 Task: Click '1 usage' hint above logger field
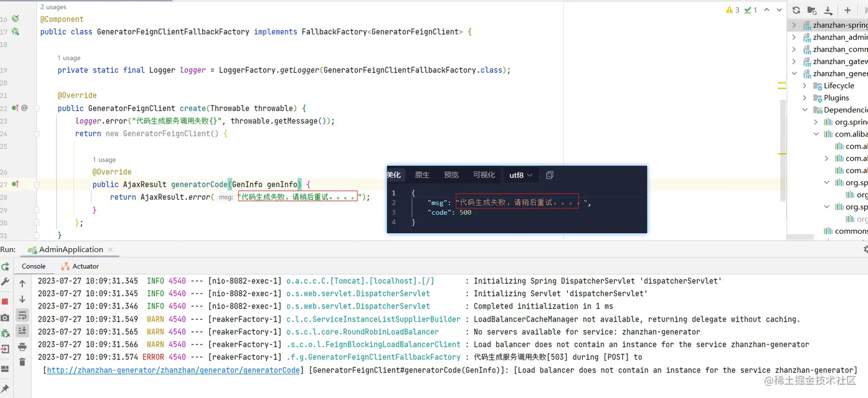point(69,58)
